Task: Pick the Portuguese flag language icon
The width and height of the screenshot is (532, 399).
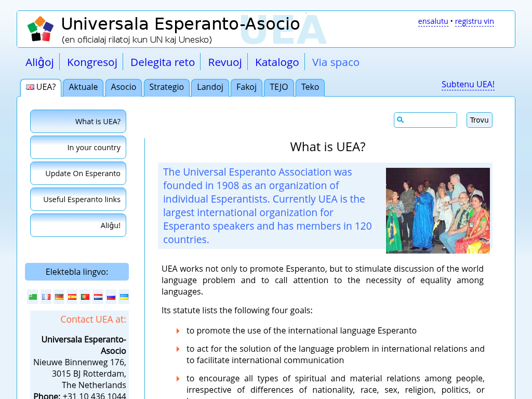Action: [x=85, y=297]
